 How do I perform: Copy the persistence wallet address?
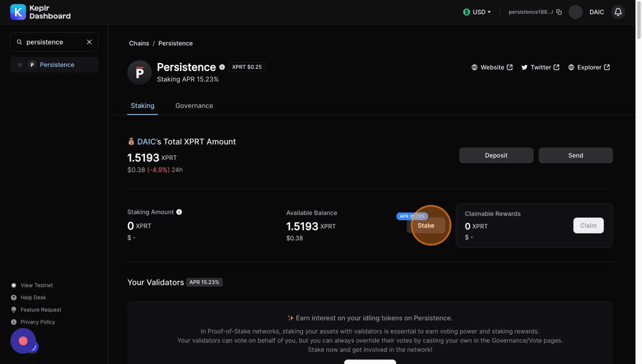559,12
